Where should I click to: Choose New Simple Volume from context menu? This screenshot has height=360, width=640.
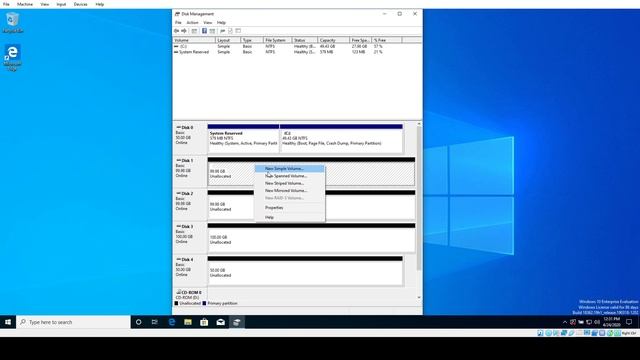290,169
